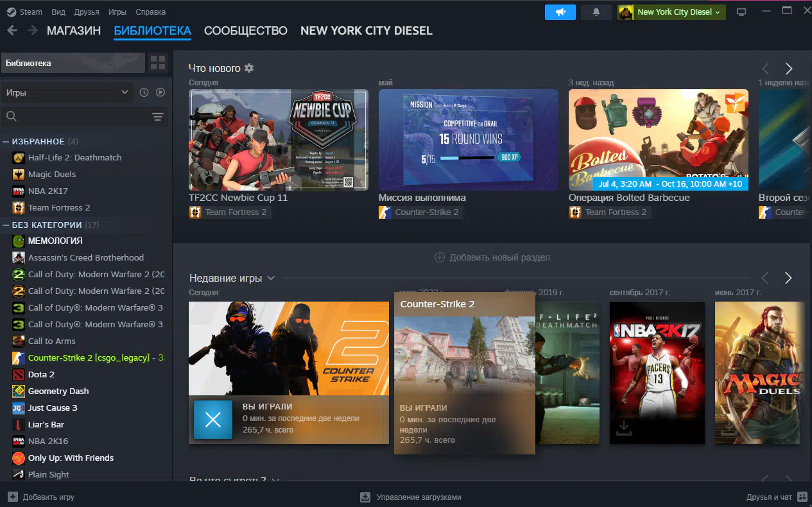
Task: Click the Liar's Bar icon
Action: [19, 424]
